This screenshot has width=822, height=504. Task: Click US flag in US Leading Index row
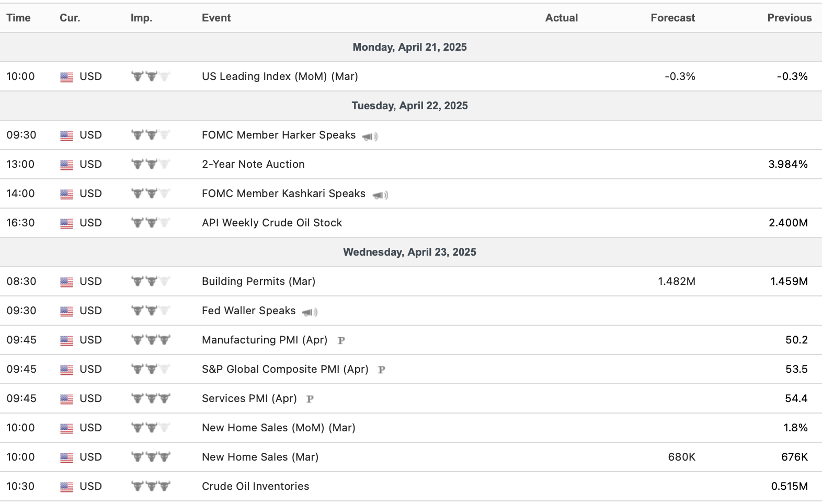66,77
